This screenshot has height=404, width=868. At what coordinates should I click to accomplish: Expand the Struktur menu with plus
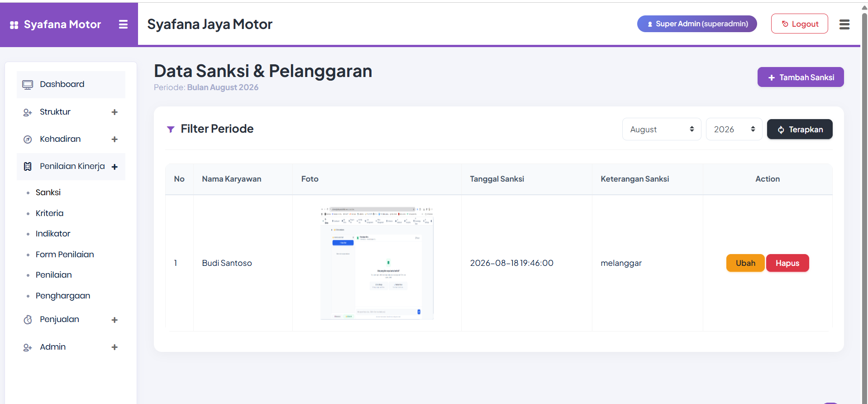point(114,112)
